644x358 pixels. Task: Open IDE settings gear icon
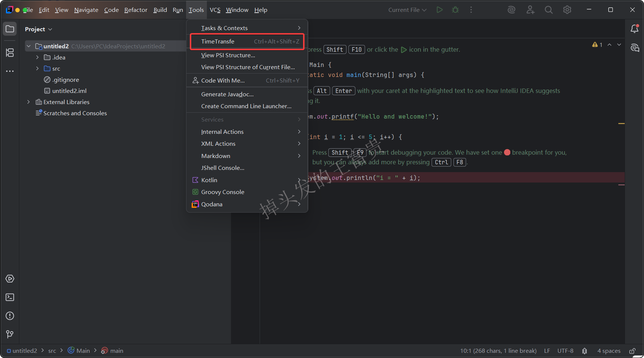click(x=567, y=10)
